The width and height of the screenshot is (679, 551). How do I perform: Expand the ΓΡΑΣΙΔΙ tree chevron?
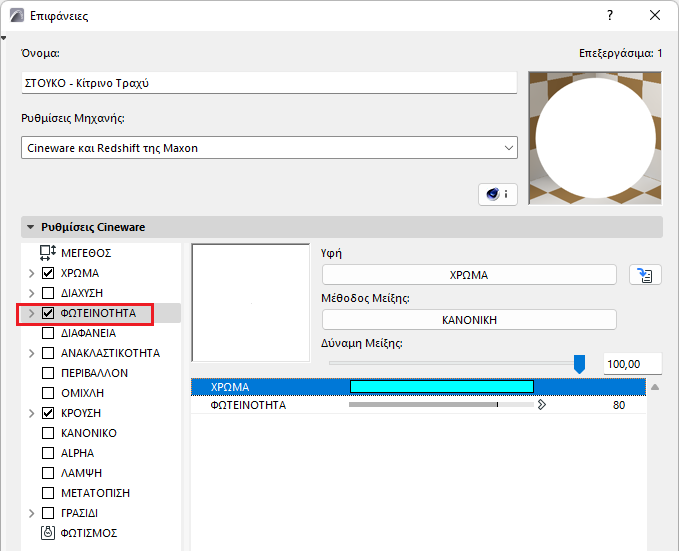pos(31,513)
